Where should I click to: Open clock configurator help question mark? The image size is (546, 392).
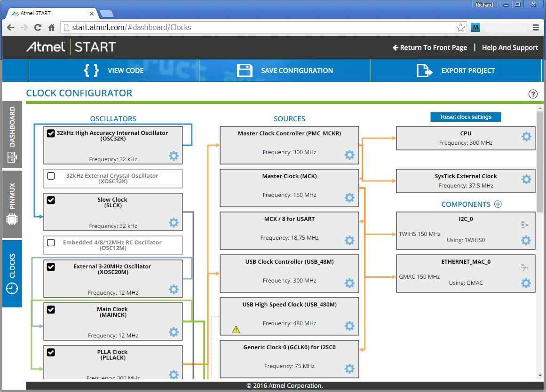[533, 94]
